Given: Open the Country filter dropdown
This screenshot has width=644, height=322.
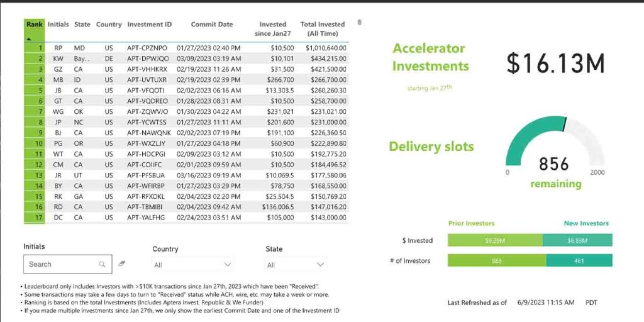Looking at the screenshot, I should coord(192,265).
